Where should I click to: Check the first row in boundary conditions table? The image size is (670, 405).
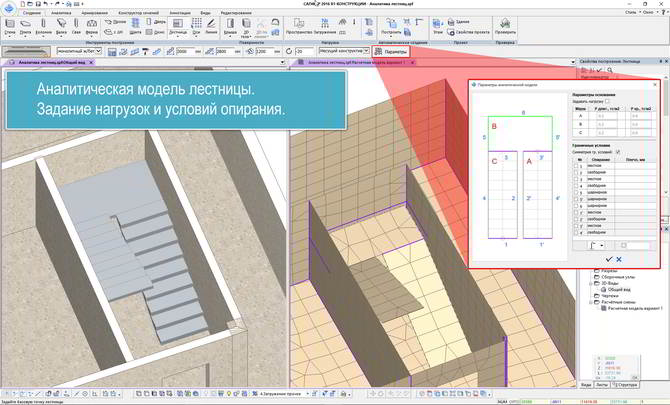[576, 165]
